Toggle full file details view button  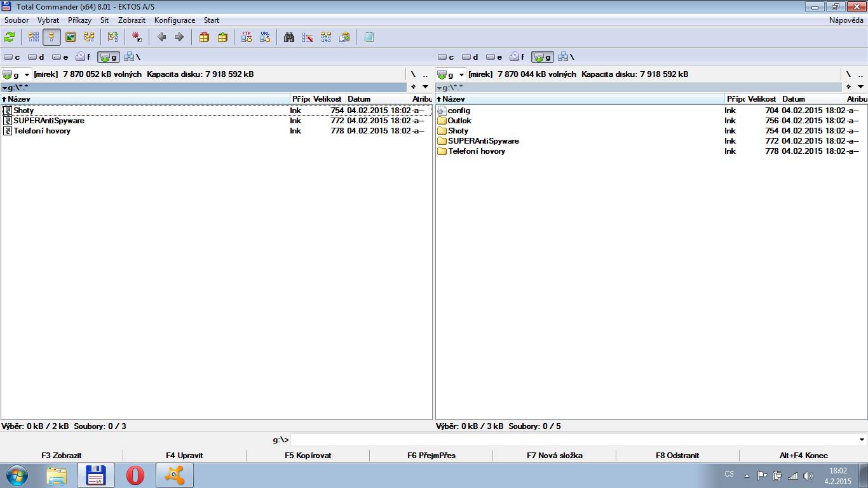[52, 37]
